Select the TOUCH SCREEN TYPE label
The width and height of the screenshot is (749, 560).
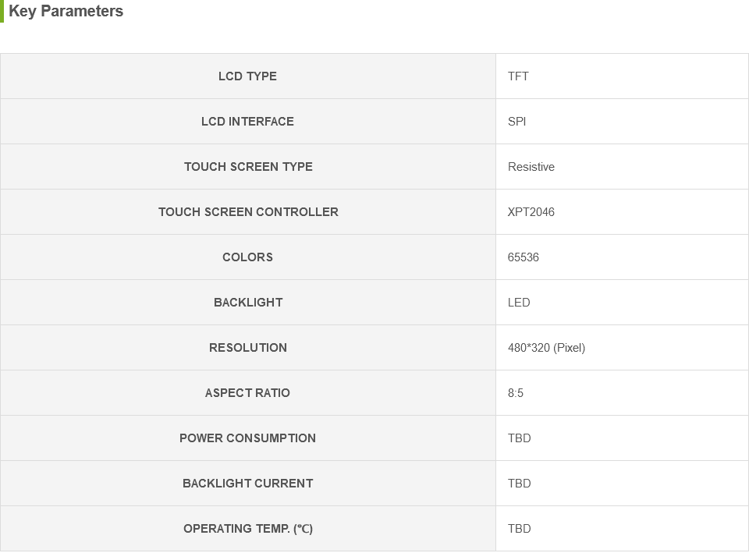tap(248, 167)
